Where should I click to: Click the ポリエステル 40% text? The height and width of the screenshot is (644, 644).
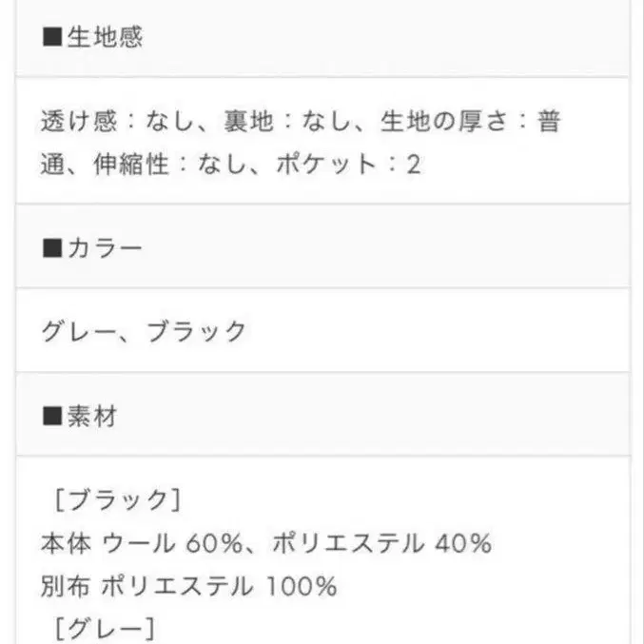[381, 543]
